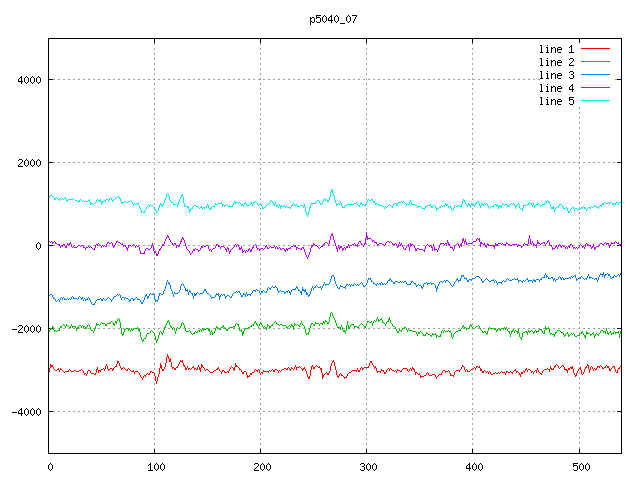Choose the "line 5" legend label

coord(556,101)
